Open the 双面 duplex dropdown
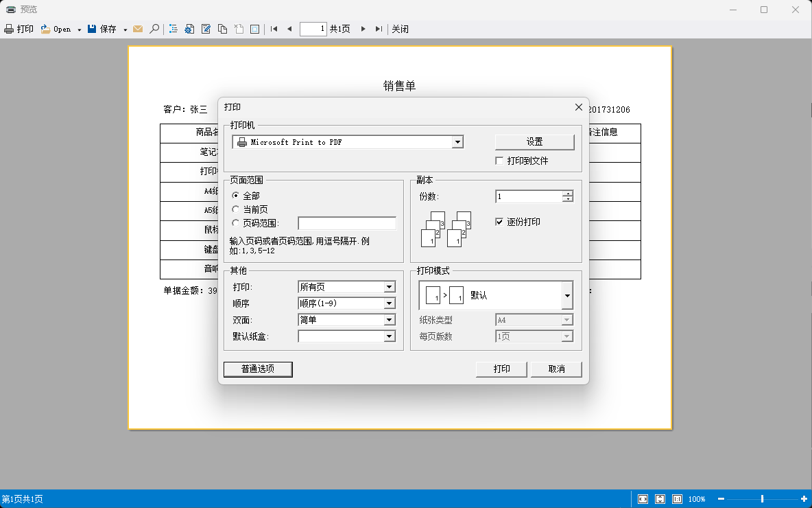812x508 pixels. tap(390, 320)
